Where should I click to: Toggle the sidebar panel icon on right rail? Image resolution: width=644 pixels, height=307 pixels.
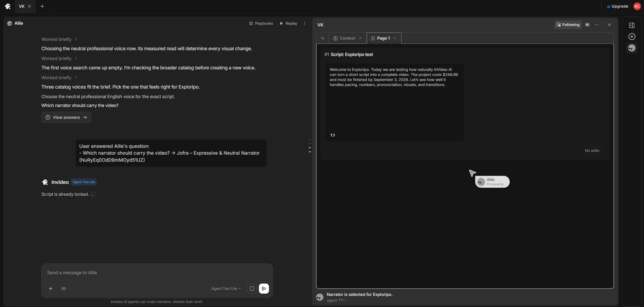click(632, 25)
